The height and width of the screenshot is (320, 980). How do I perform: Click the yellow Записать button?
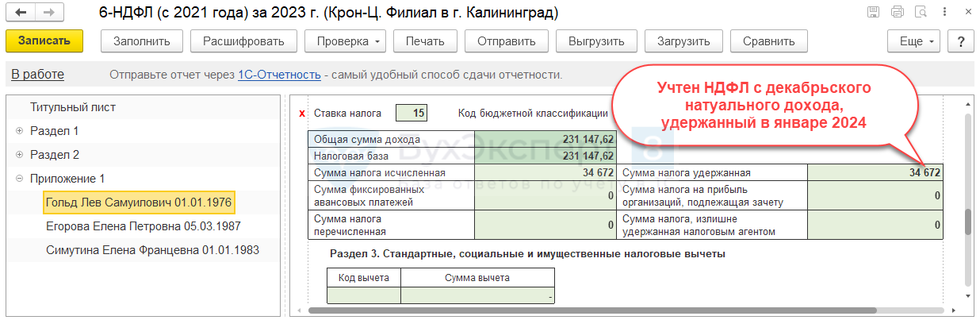click(x=44, y=41)
